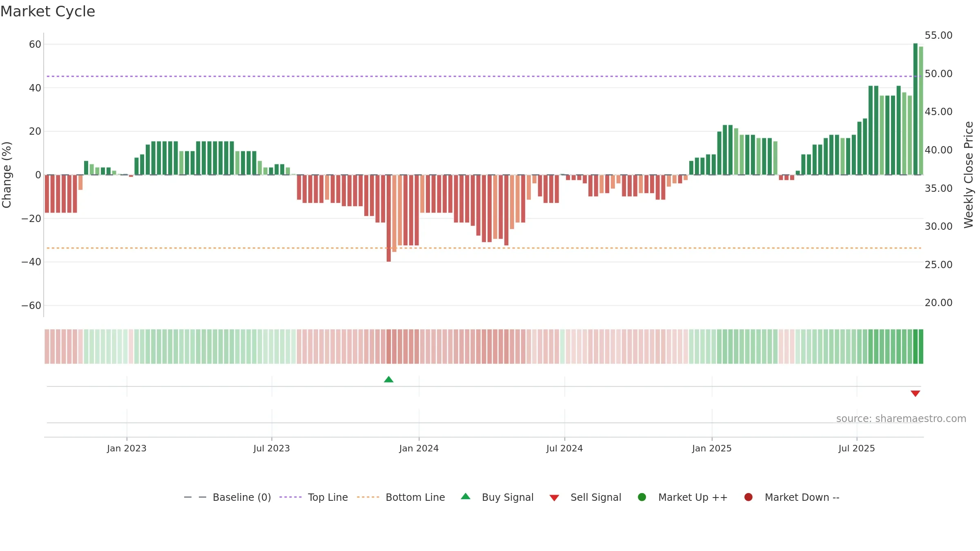Click the Change (%) axis title
Viewport: 980px width, 551px height.
(x=7, y=175)
